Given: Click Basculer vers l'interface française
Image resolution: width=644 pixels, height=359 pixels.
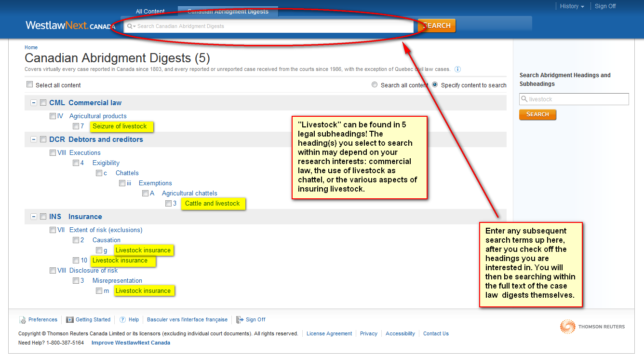Looking at the screenshot, I should tap(187, 319).
